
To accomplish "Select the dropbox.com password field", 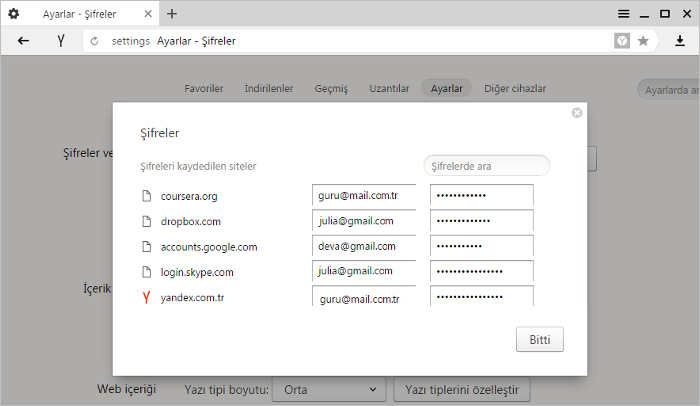I will pyautogui.click(x=482, y=221).
